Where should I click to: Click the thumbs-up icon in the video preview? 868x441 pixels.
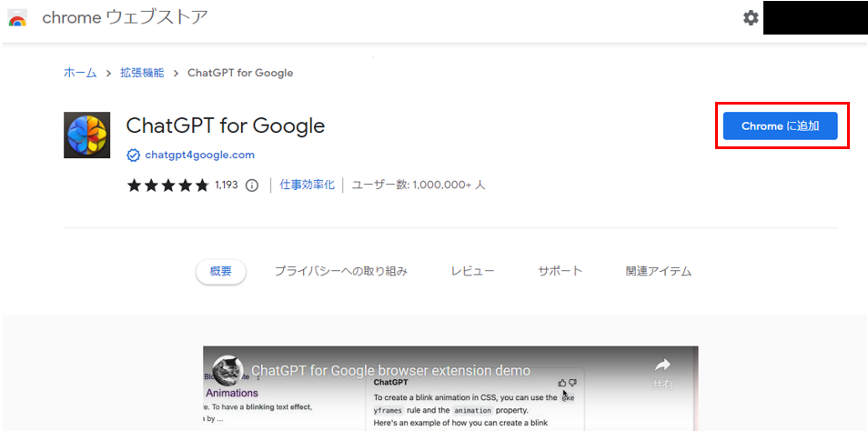(562, 383)
